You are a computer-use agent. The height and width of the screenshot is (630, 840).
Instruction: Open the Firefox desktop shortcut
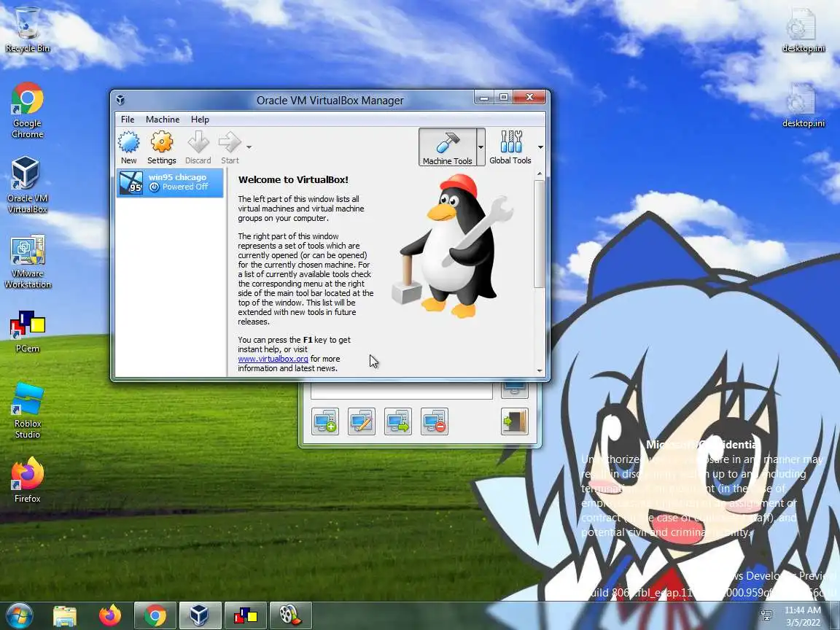pos(27,480)
